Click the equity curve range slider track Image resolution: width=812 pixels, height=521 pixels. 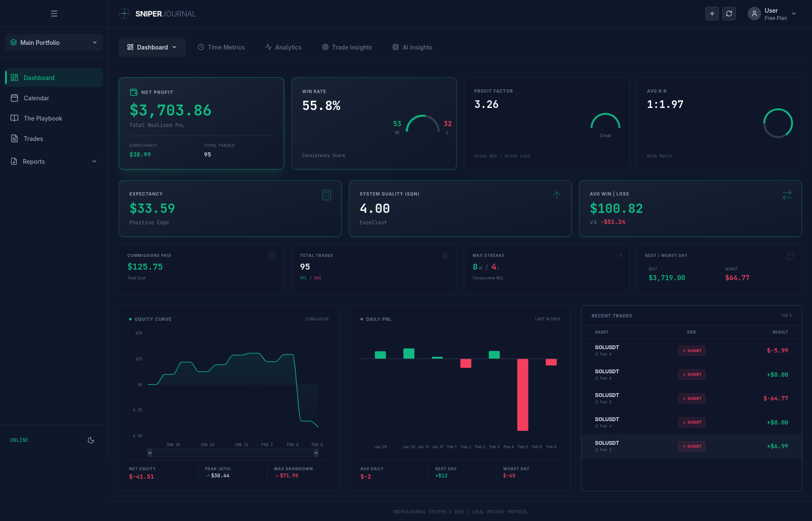233,453
